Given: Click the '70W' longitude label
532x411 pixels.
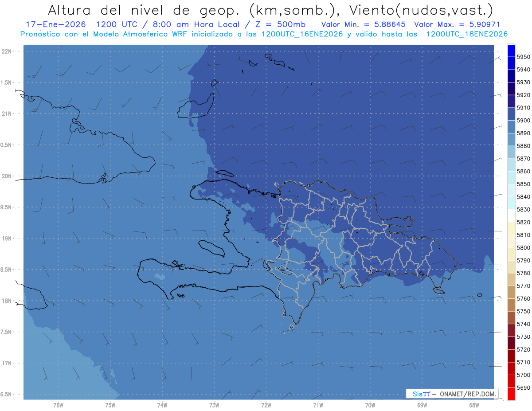Looking at the screenshot, I should pyautogui.click(x=370, y=405).
